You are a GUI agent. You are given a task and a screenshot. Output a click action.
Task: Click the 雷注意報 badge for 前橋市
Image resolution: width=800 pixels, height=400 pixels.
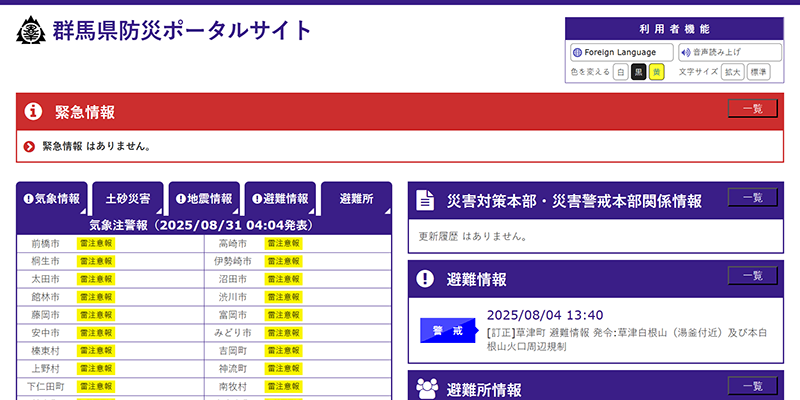[x=96, y=243]
